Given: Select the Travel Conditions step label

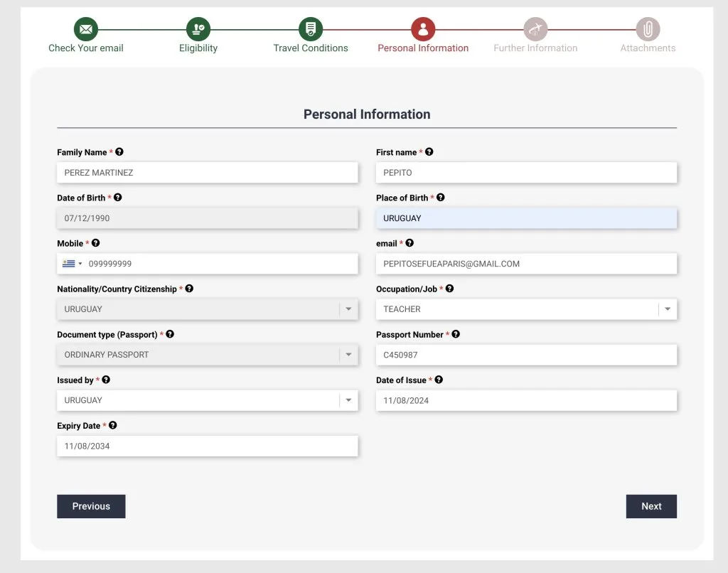Looking at the screenshot, I should (311, 48).
